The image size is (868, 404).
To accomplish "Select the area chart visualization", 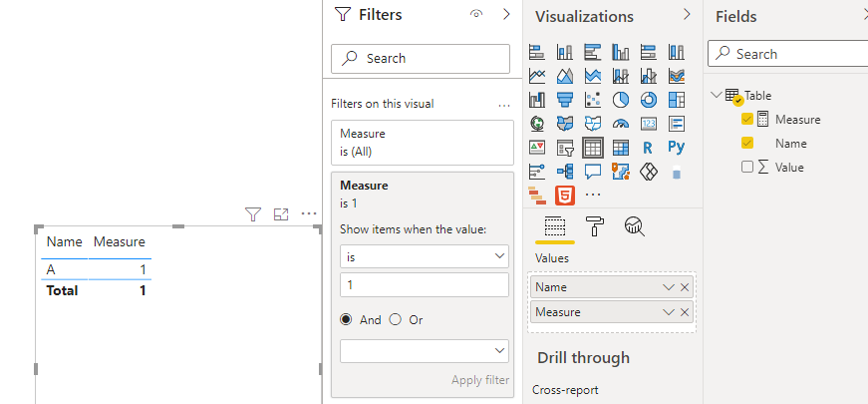I will coord(565,76).
